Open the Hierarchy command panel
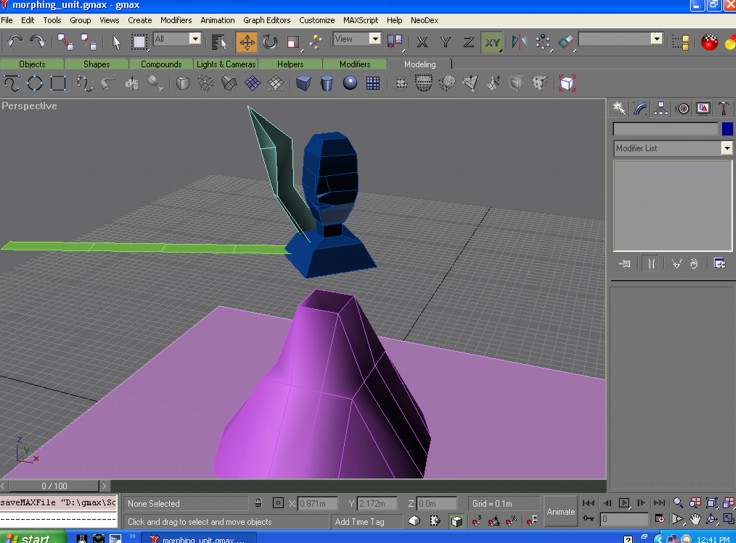Screen dimensions: 736x543 click(661, 109)
